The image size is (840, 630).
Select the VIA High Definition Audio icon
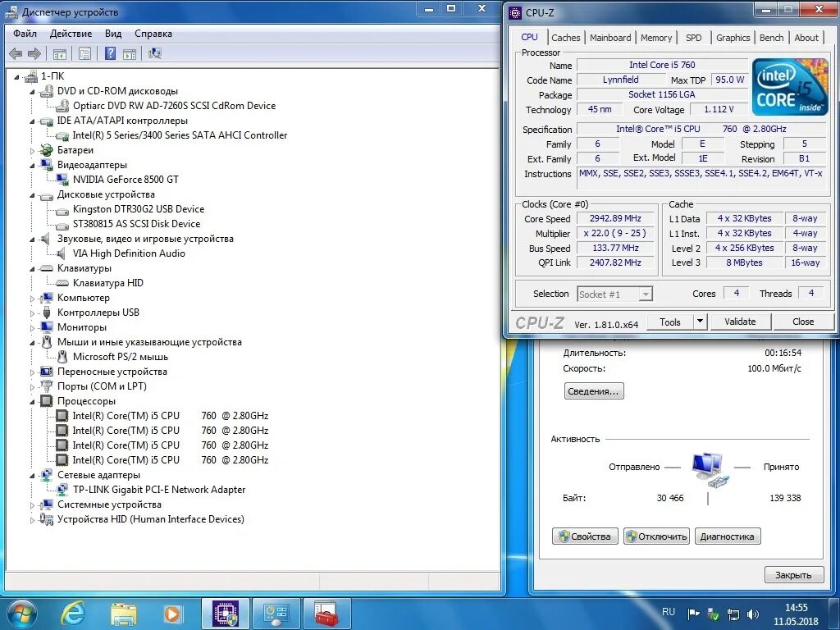62,253
